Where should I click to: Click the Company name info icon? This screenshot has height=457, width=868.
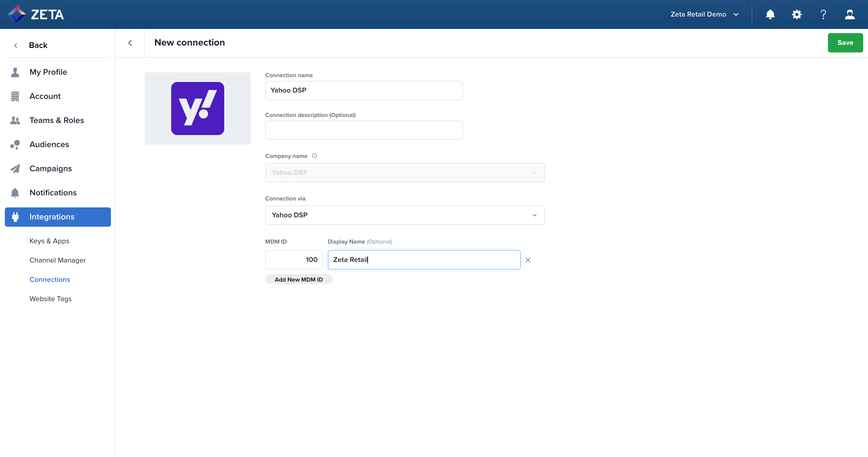point(314,156)
